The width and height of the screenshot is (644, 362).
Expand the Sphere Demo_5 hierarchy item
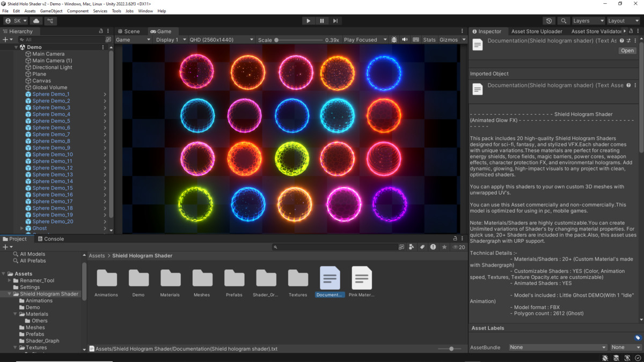pos(105,121)
